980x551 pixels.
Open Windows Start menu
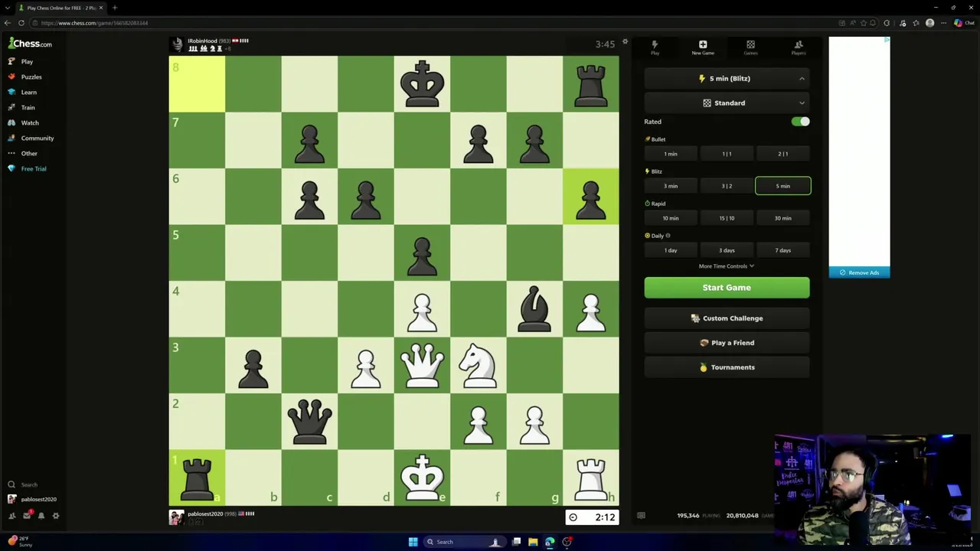coord(413,542)
